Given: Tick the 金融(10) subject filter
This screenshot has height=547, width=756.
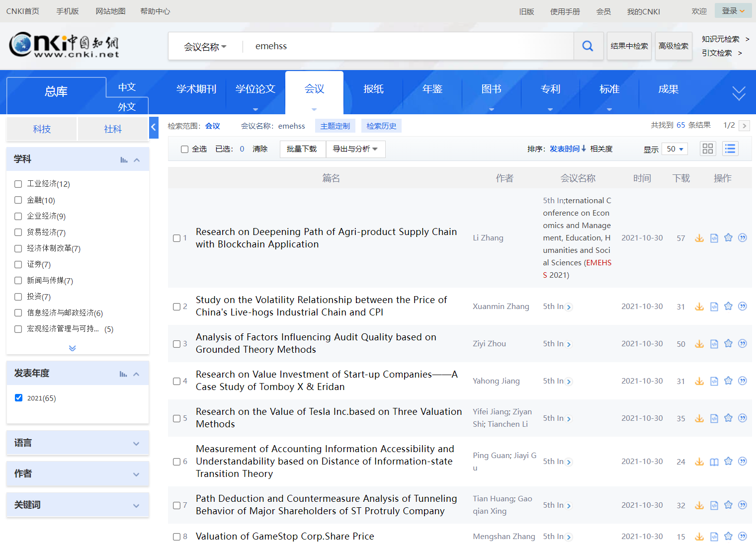Looking at the screenshot, I should pyautogui.click(x=18, y=200).
